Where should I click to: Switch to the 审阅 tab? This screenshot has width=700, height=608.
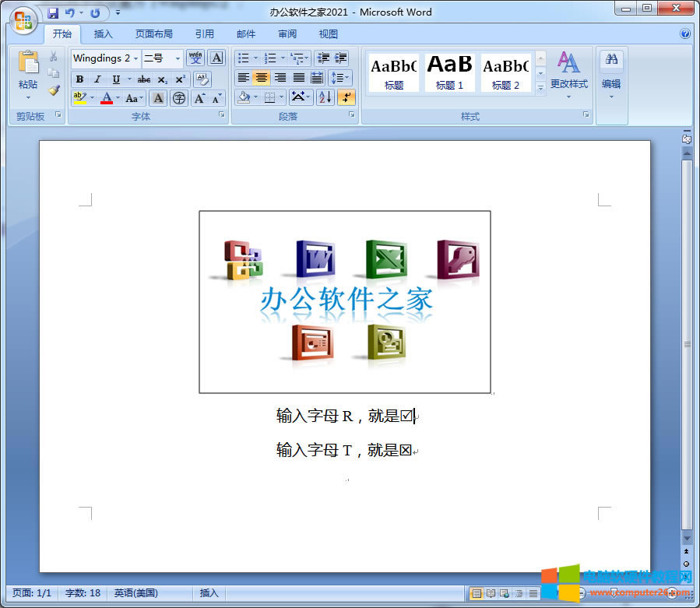287,34
